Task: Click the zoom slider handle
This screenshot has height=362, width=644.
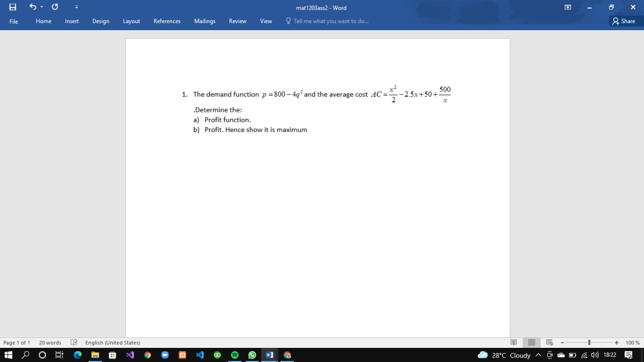Action: coord(589,343)
